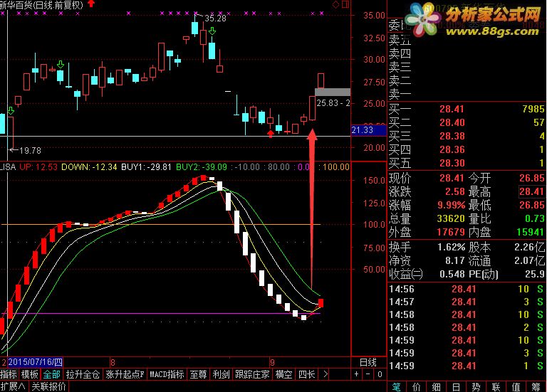This screenshot has height=392, width=547.
Task: Click the BUY2: -39.09 readout
Action: pyautogui.click(x=202, y=167)
